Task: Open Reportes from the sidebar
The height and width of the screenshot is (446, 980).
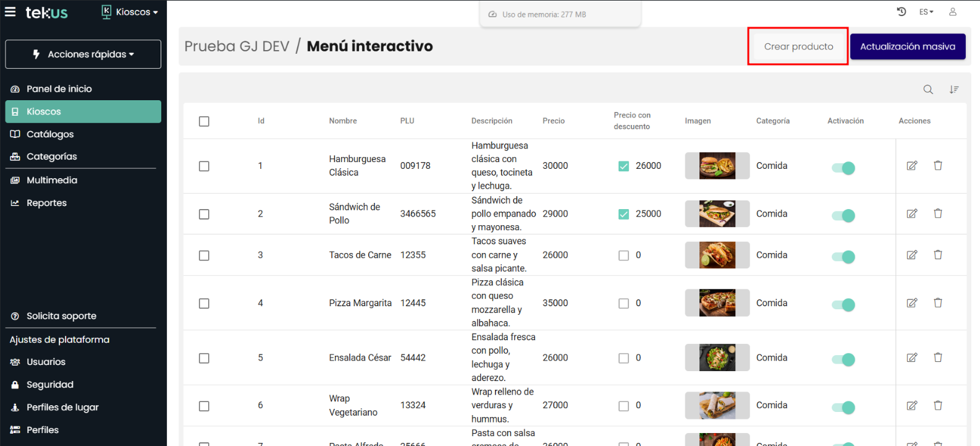Action: [x=46, y=203]
